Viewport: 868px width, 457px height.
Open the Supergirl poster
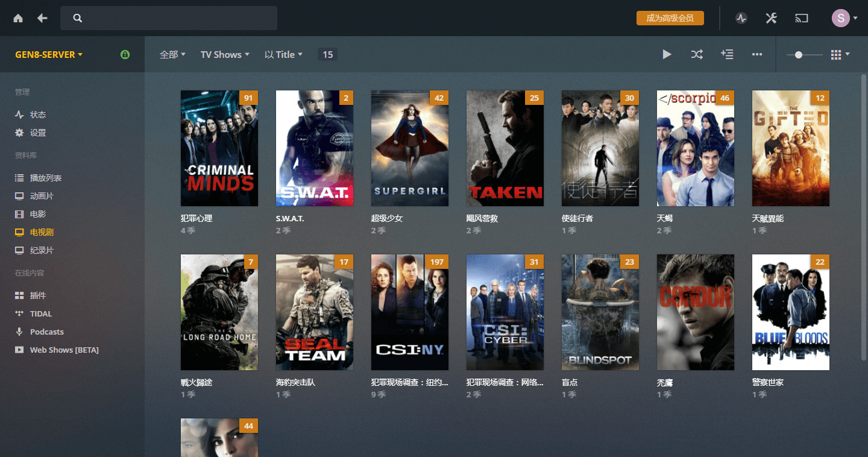(x=410, y=148)
